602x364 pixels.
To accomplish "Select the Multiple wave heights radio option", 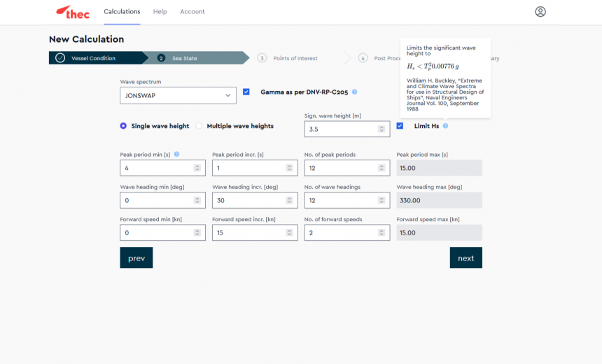I will (199, 126).
